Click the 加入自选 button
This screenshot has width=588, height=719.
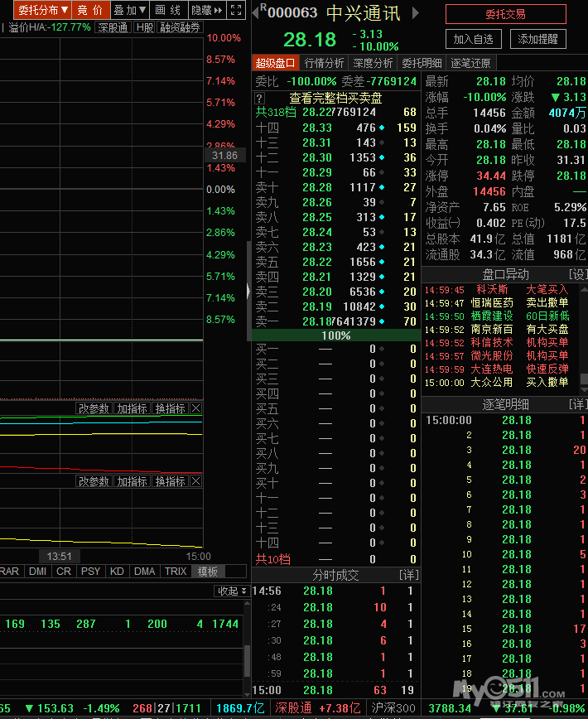coord(474,39)
